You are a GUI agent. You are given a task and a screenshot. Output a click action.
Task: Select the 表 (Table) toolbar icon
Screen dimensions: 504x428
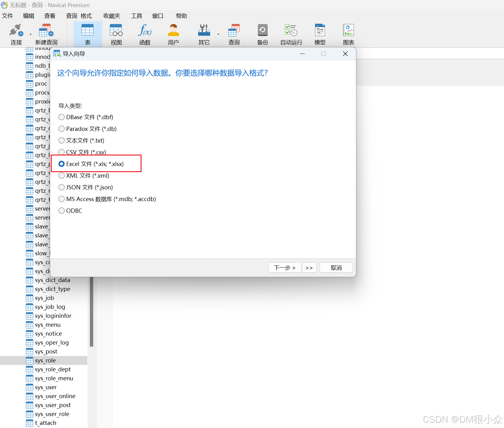point(88,34)
